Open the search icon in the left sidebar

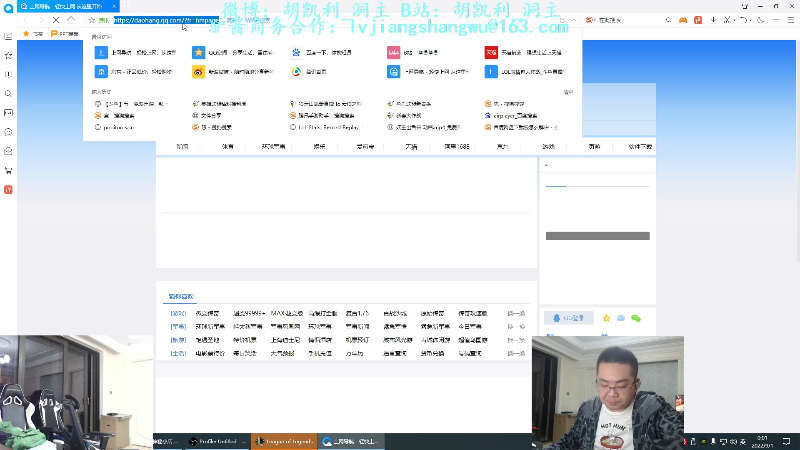8,93
